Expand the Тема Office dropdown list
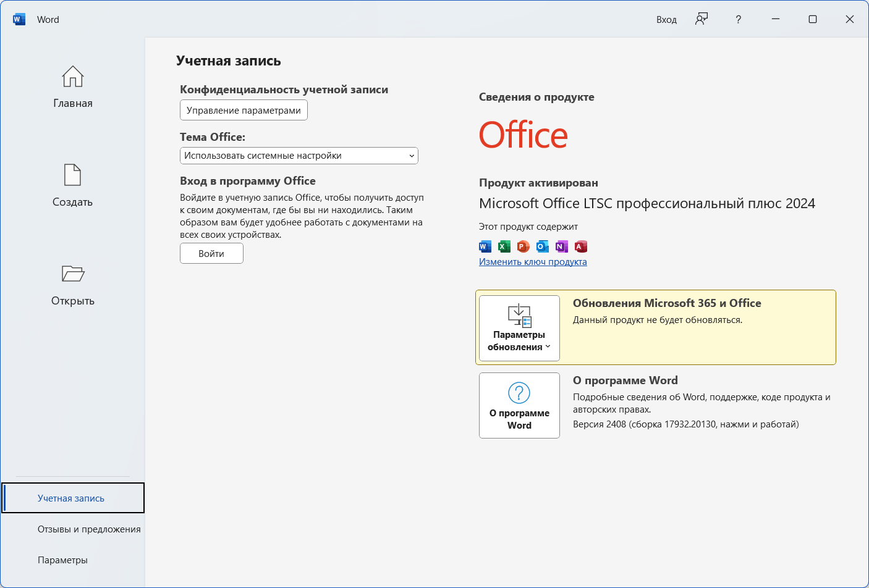Screen dimensions: 869x588 tap(299, 156)
